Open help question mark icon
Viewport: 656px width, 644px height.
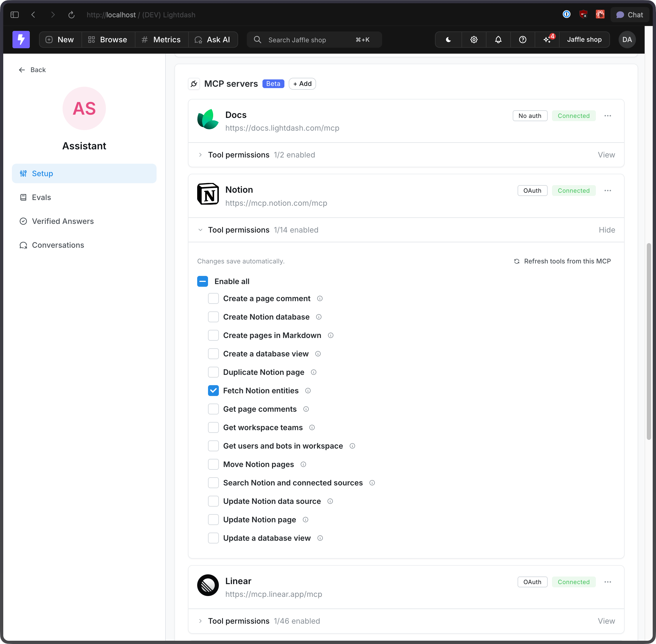tap(522, 40)
